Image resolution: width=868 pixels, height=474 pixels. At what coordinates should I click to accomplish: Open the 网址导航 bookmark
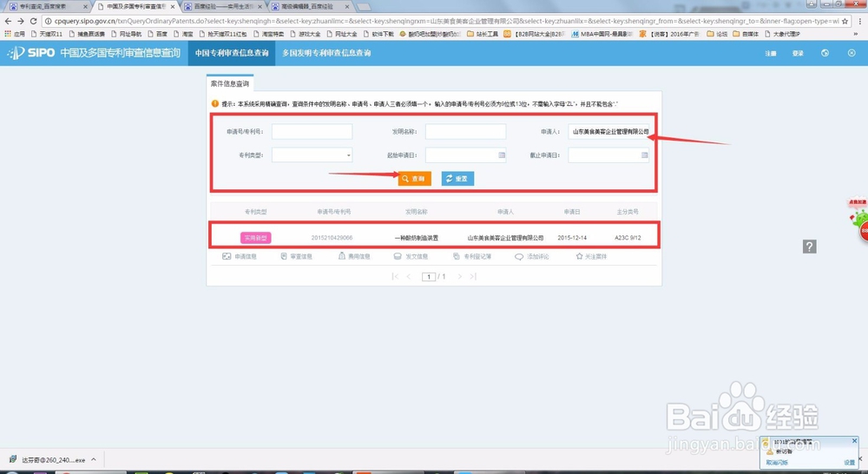coord(126,34)
